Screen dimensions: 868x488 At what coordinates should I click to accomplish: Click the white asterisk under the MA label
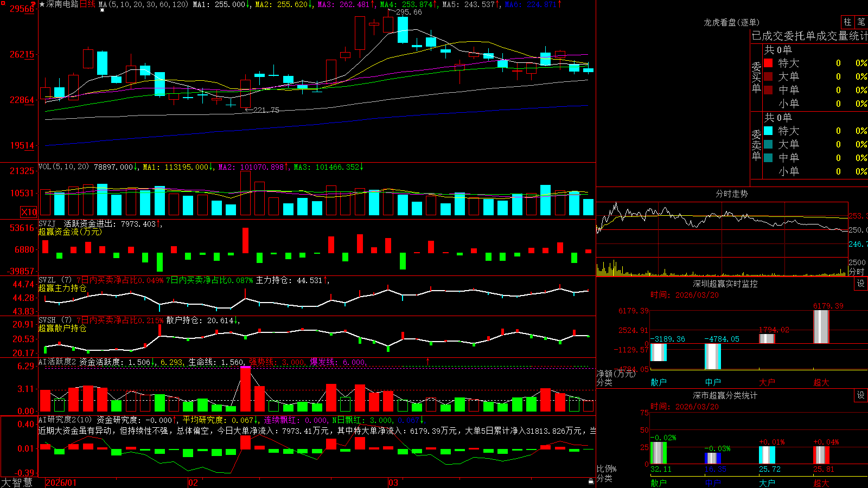tap(102, 10)
